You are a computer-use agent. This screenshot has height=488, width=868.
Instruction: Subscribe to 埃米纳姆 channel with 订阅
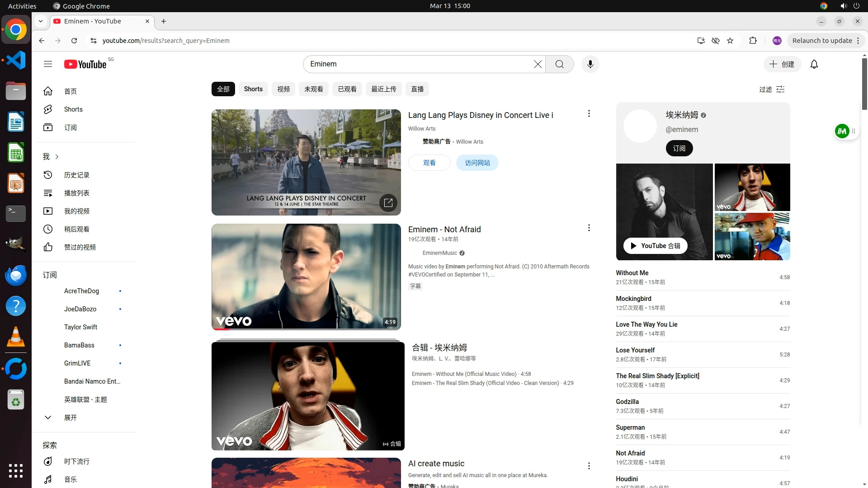point(679,148)
